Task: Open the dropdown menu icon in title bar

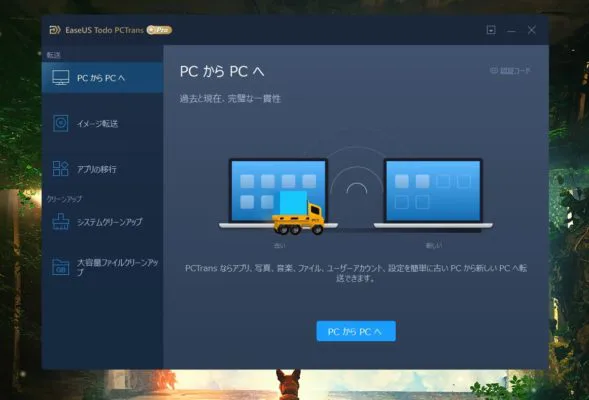Action: click(491, 30)
